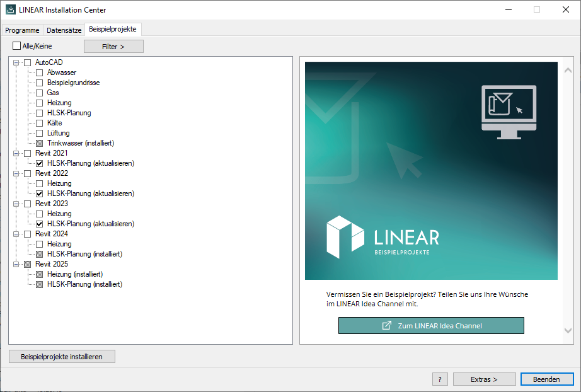Check Heizung checkbox under Revit 2022
This screenshot has height=392, width=581.
[x=39, y=183]
